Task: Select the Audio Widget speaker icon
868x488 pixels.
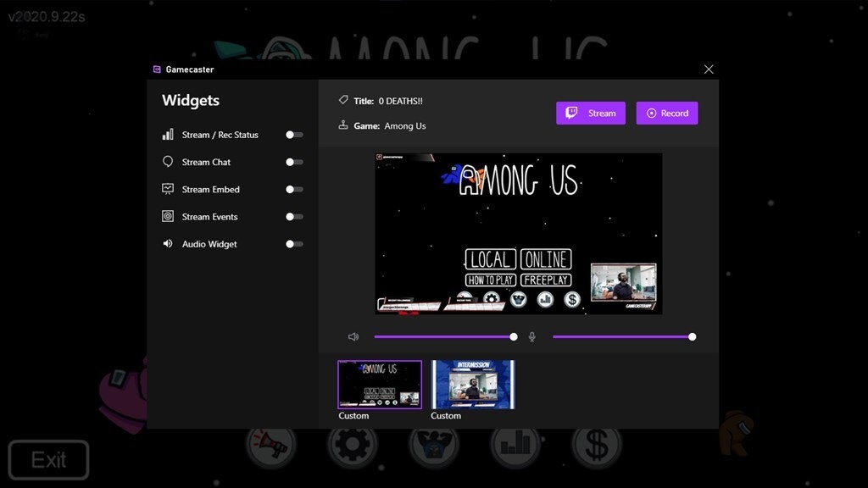Action: (167, 244)
